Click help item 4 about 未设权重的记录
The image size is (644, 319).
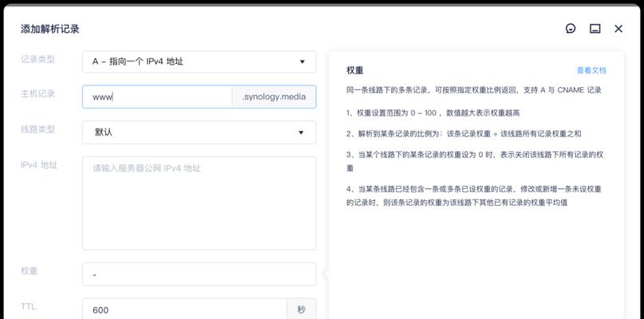[x=474, y=196]
